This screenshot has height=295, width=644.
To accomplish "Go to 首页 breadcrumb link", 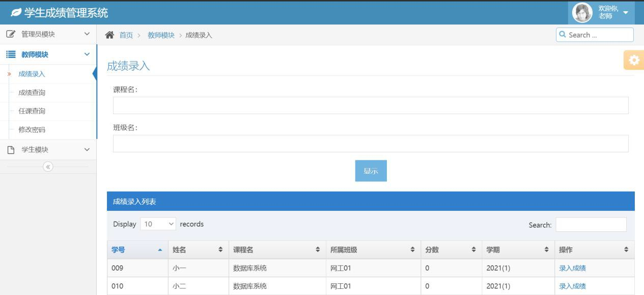I will pos(126,35).
